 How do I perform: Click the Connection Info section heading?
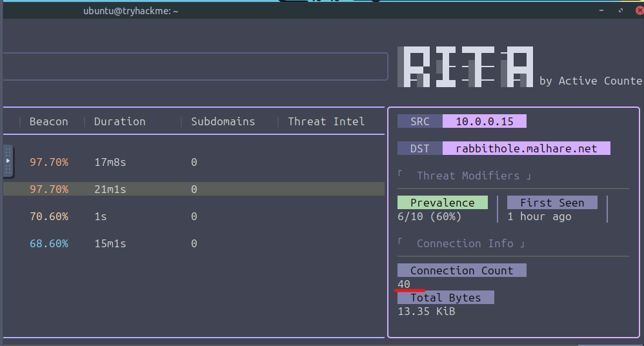point(465,243)
